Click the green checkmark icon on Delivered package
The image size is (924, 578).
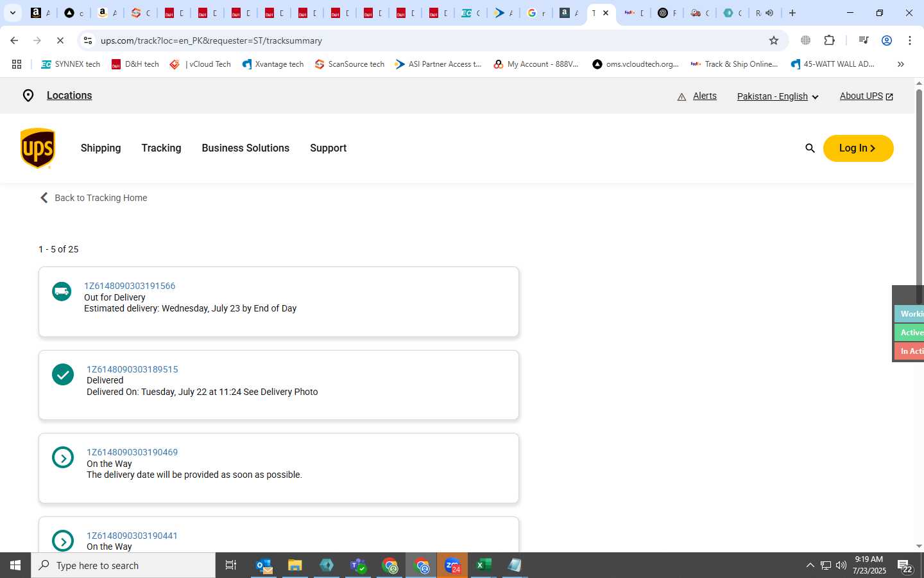tap(63, 374)
